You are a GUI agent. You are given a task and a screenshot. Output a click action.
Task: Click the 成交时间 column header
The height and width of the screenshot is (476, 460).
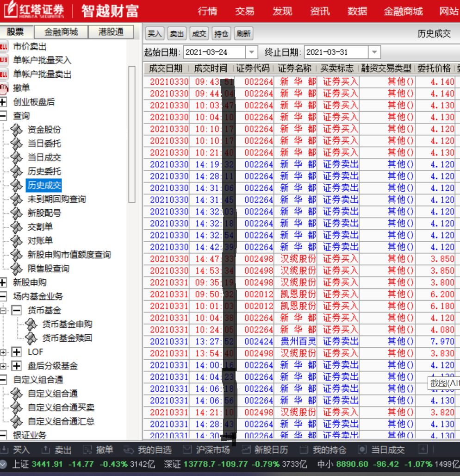[211, 69]
